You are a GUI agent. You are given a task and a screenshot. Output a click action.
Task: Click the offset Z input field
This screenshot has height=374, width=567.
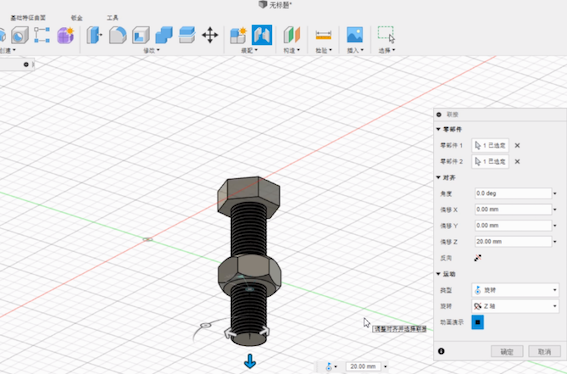click(513, 241)
